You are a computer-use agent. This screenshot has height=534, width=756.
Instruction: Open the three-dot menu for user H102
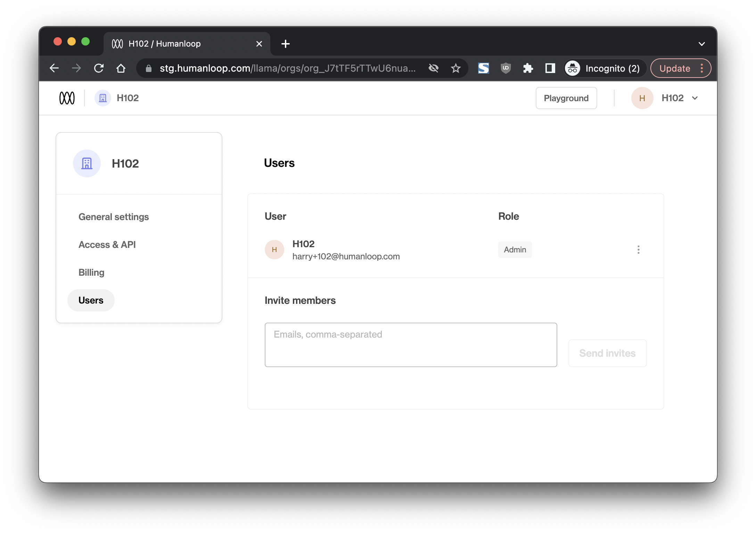[x=638, y=250]
